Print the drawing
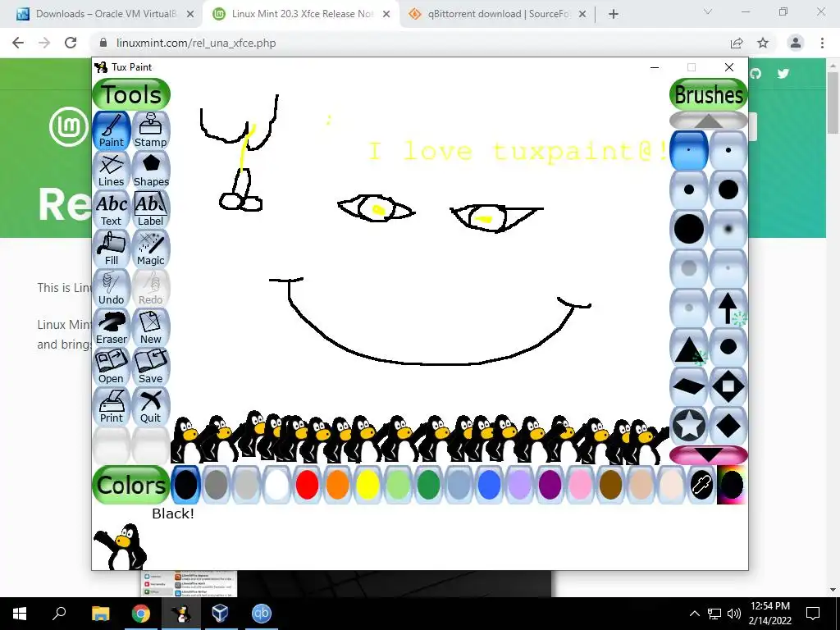 pyautogui.click(x=112, y=406)
